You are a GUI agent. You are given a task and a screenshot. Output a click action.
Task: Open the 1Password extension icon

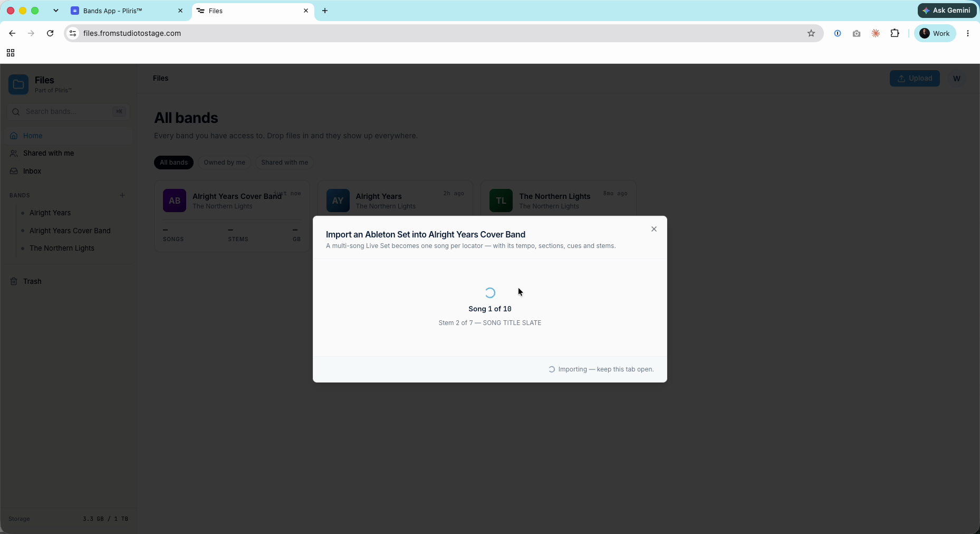838,33
